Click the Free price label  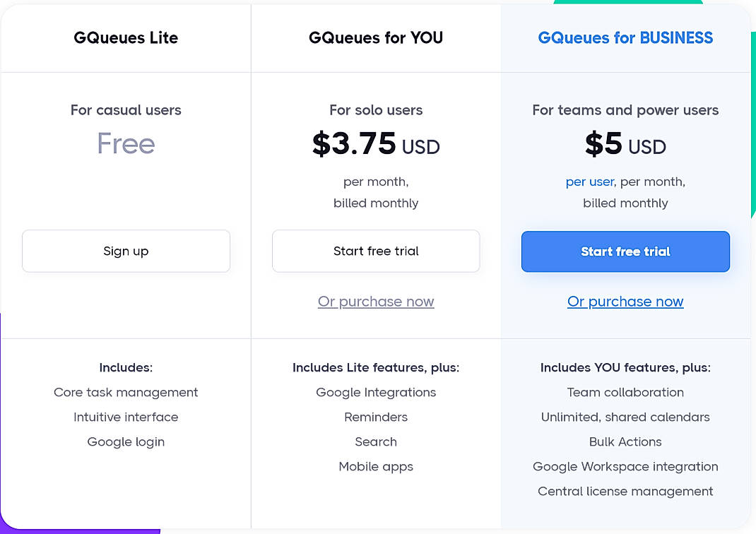[x=126, y=143]
